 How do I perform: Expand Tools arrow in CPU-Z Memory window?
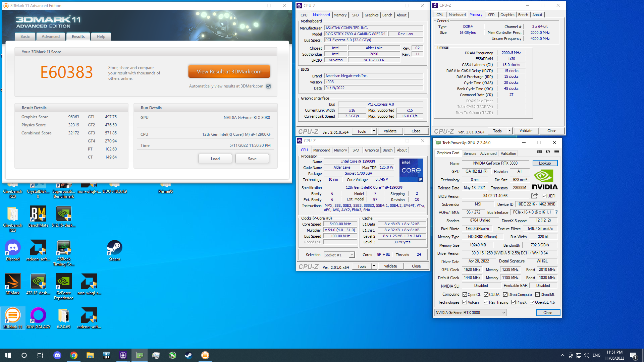[509, 131]
